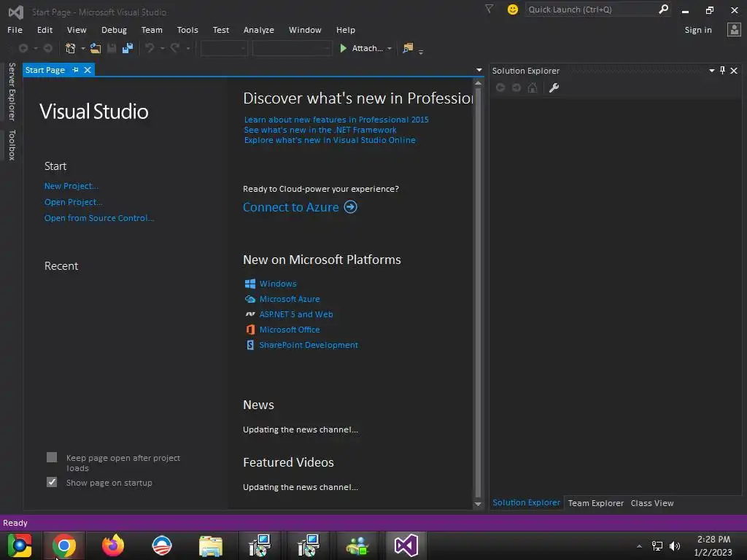Screen dimensions: 747x560
Task: Toggle Solution Explorer auto hide pin
Action: (x=722, y=71)
